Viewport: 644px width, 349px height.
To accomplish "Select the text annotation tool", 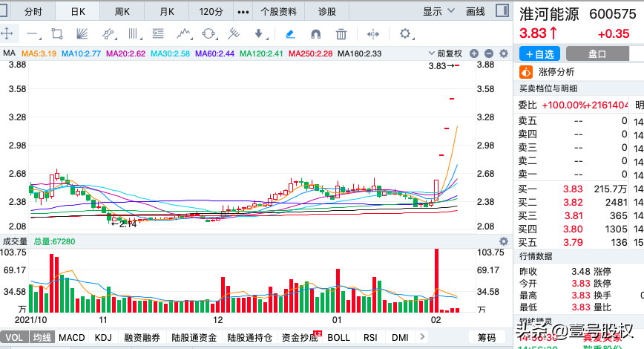I will pyautogui.click(x=158, y=33).
